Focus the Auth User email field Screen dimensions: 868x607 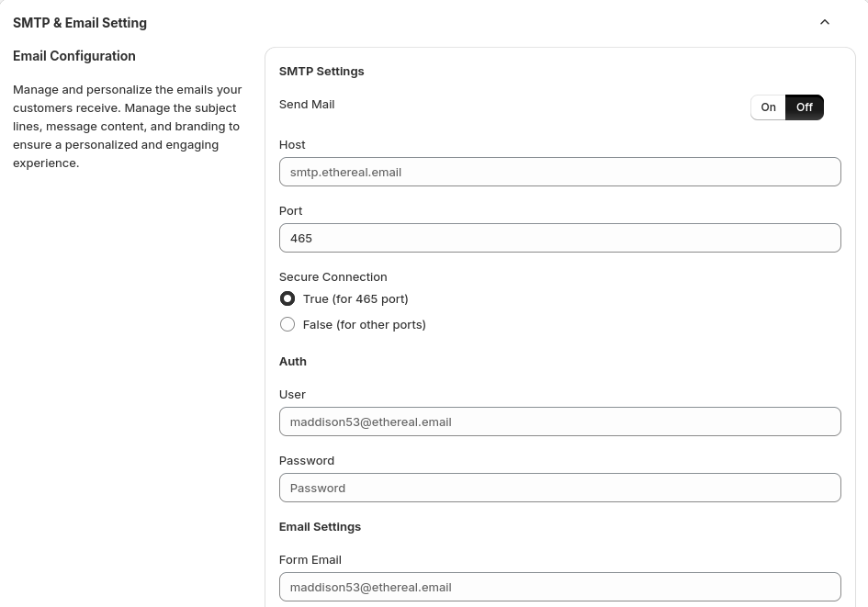(559, 422)
